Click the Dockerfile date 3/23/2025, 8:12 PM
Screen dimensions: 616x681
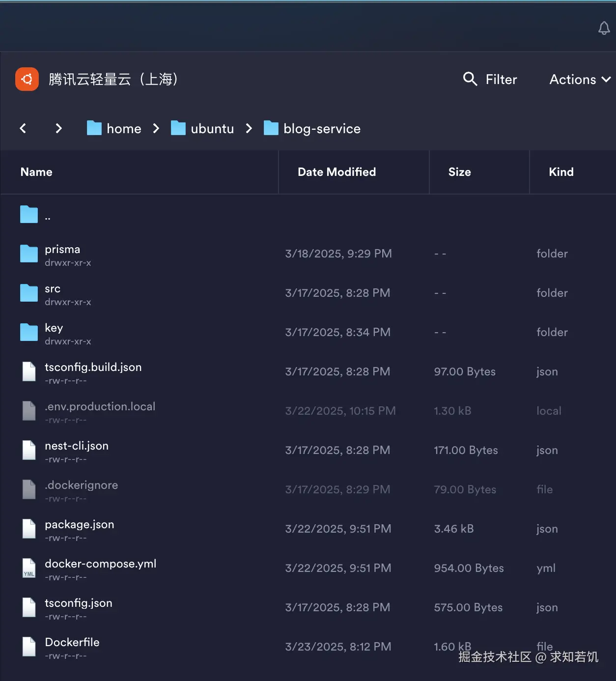click(338, 647)
